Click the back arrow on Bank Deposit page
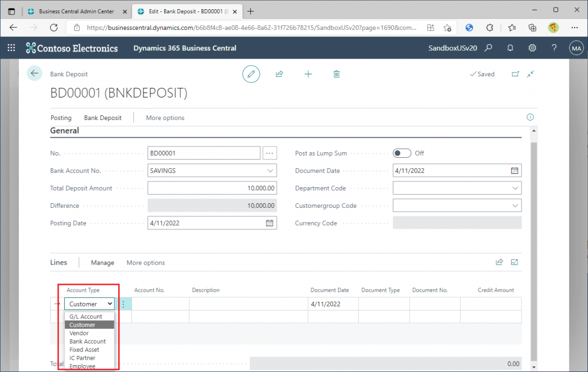Screen dimensions: 588x372 click(34, 73)
